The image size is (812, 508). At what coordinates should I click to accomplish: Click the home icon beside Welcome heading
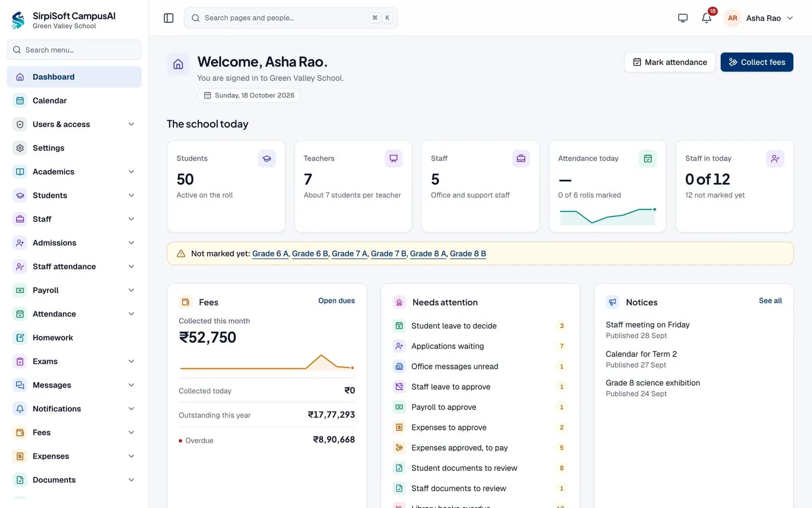tap(178, 64)
